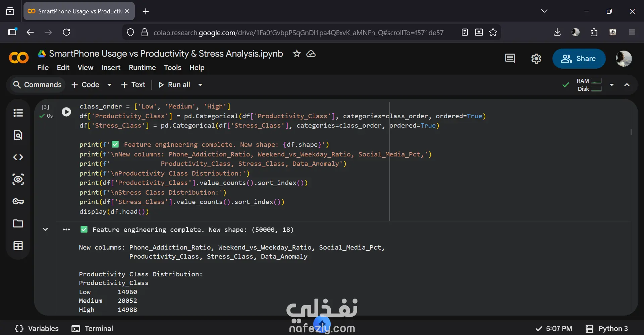Click the install/save page icon in address bar
Screen dimensions: 644x335
479,32
